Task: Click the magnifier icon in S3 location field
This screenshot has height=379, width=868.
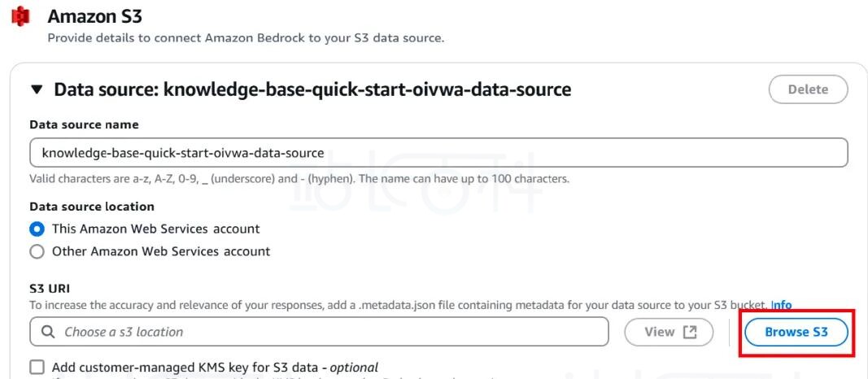Action: tap(49, 332)
